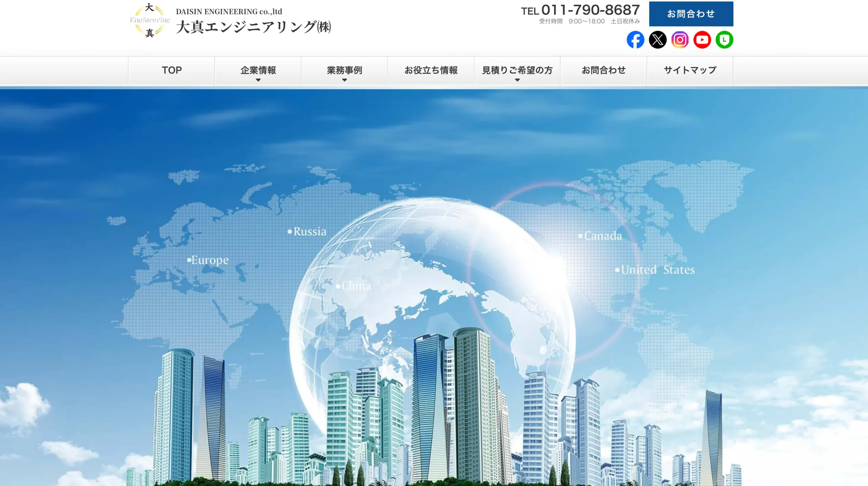Screen dimensions: 868x486
Task: Expand the 業務事例 dropdown arrow
Action: (344, 80)
